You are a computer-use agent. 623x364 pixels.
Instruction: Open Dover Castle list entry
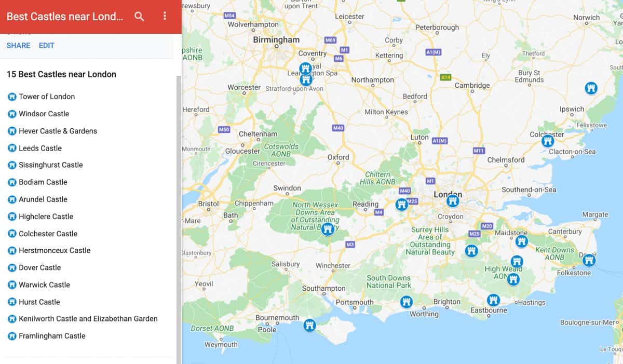[x=39, y=267]
